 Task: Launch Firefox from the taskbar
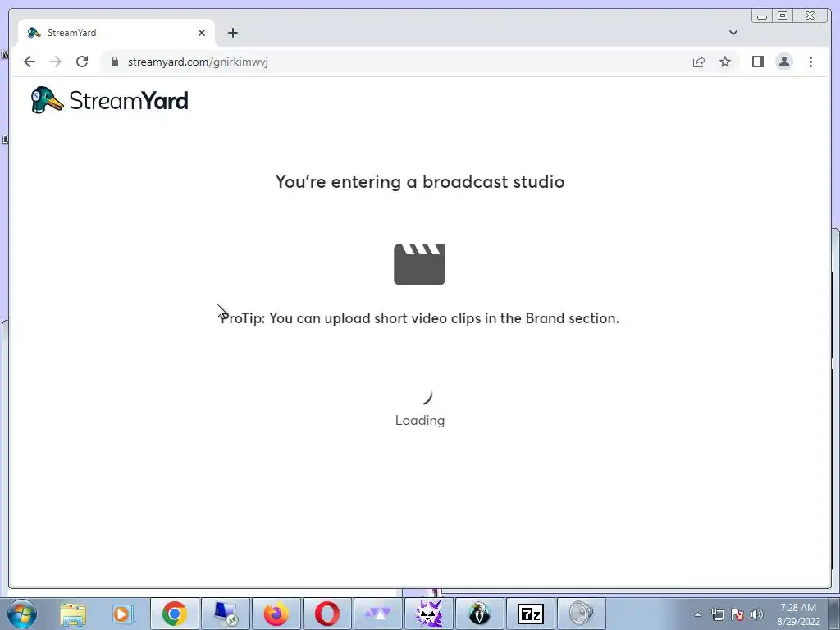(276, 614)
